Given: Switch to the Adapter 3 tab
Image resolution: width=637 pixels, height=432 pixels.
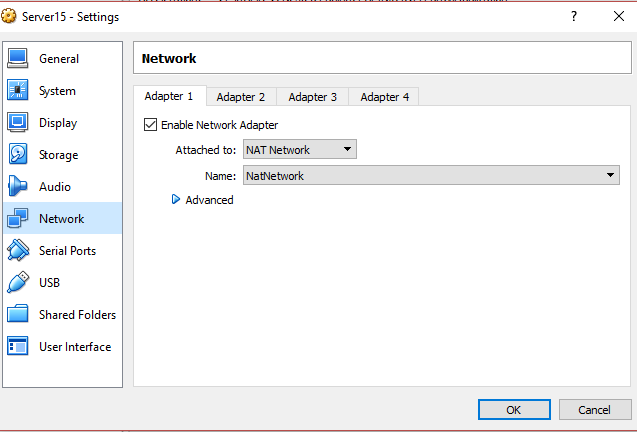Looking at the screenshot, I should tap(312, 97).
